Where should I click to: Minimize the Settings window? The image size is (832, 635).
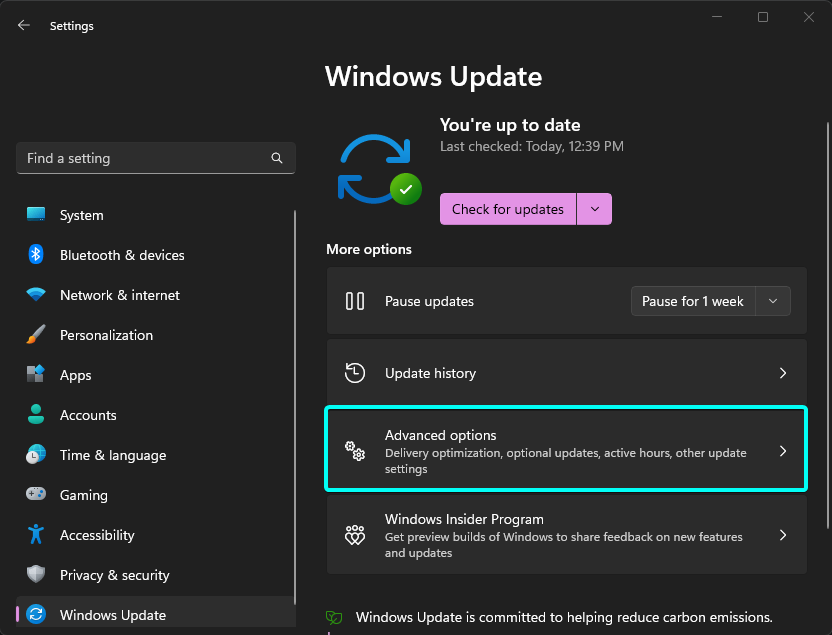tap(717, 17)
